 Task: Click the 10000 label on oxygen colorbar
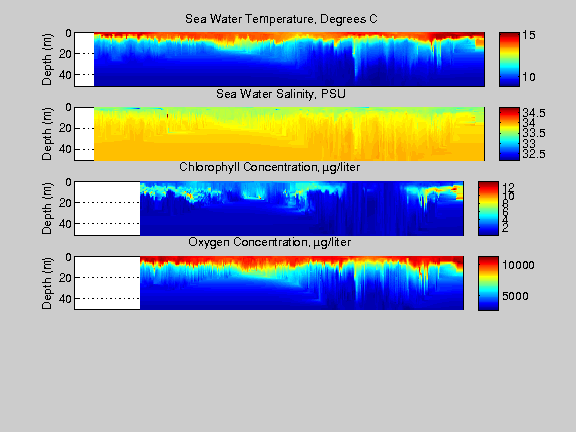[x=518, y=265]
